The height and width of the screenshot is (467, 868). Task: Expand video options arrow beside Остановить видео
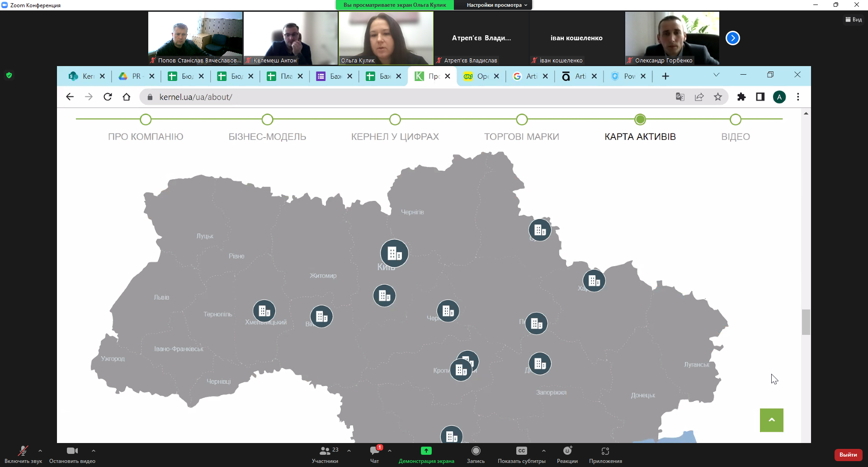click(x=94, y=451)
